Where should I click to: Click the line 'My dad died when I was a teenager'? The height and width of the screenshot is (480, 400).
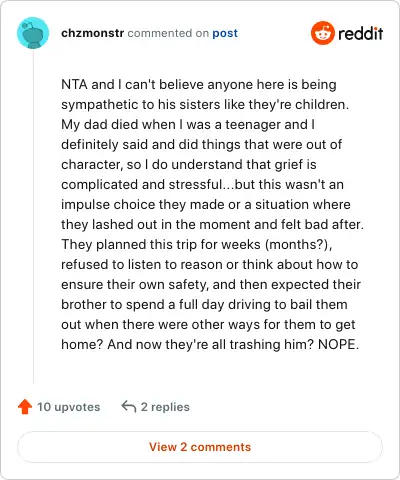click(188, 125)
